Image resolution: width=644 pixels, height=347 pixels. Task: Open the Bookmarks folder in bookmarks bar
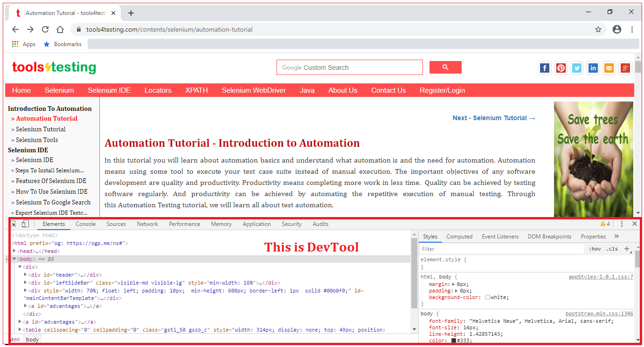62,44
